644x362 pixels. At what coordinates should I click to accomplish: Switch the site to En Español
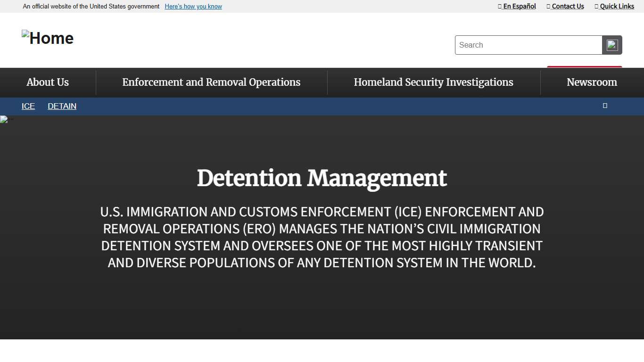[519, 6]
